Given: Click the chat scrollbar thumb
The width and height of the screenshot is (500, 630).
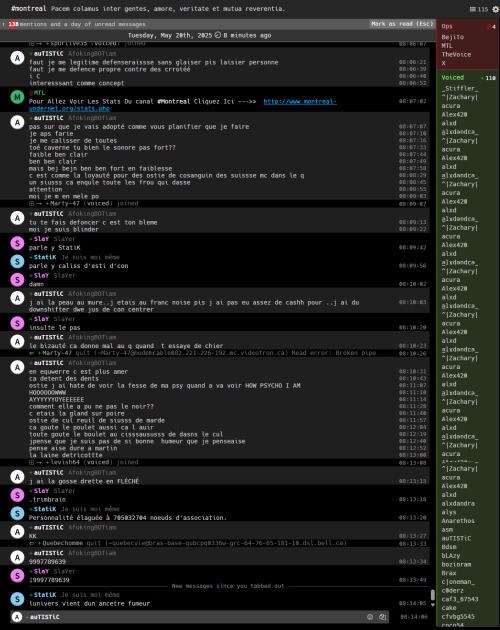Looking at the screenshot, I should pyautogui.click(x=432, y=595).
